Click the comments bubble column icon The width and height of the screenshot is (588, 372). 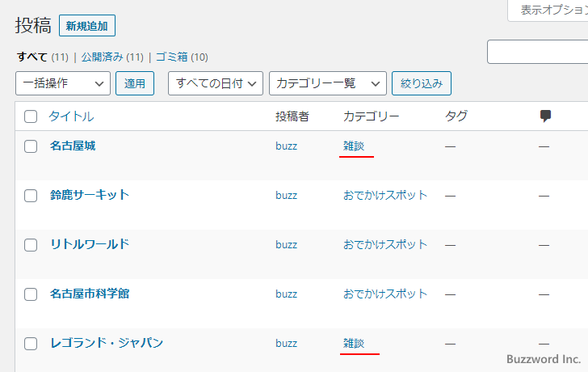(x=546, y=116)
